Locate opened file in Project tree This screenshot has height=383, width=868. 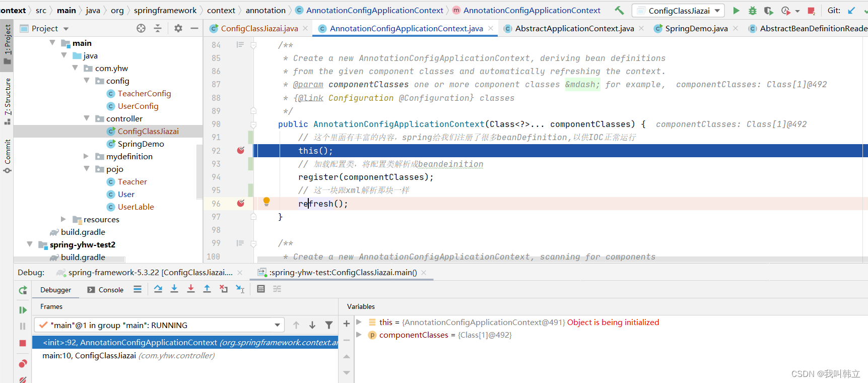(141, 28)
